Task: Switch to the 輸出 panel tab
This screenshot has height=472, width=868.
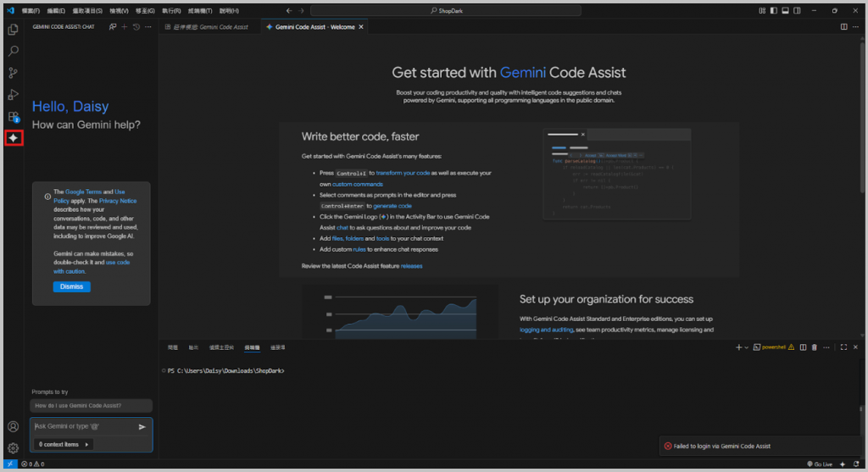Action: (x=193, y=347)
